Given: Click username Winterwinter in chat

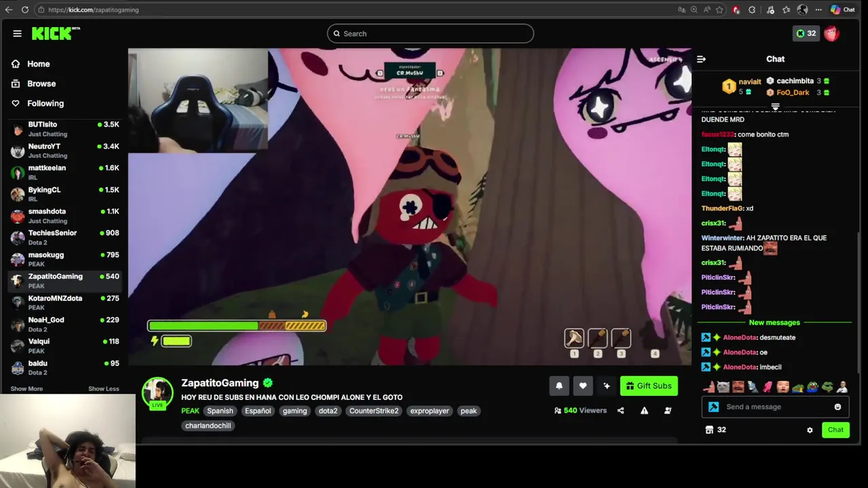Looking at the screenshot, I should tap(722, 238).
